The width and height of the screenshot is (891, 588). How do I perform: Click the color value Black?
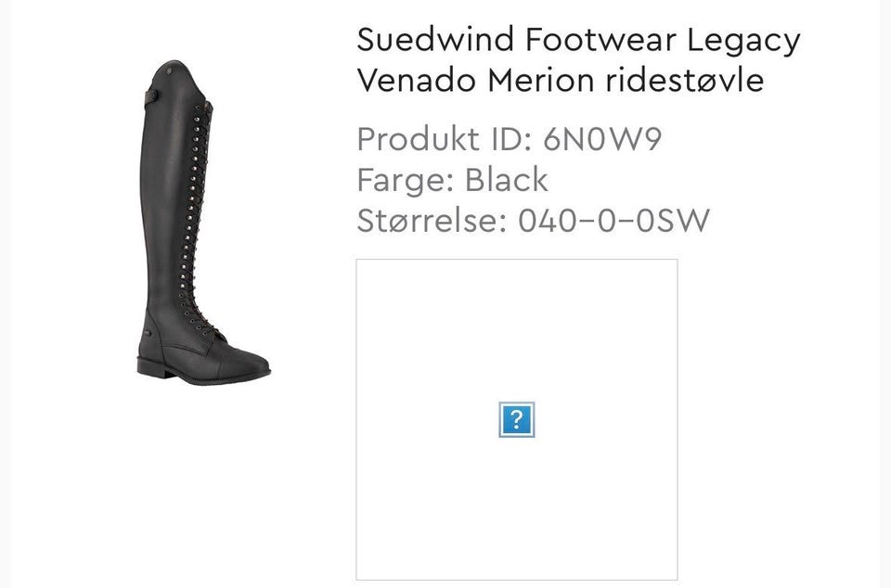click(x=507, y=180)
